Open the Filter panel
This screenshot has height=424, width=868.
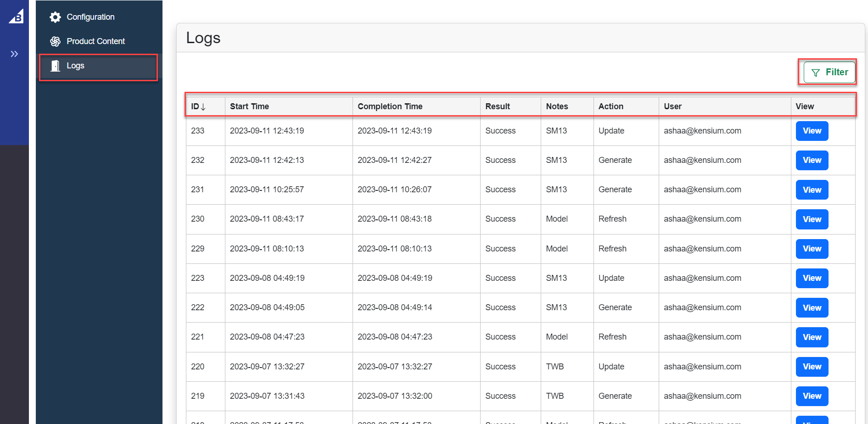pos(828,72)
